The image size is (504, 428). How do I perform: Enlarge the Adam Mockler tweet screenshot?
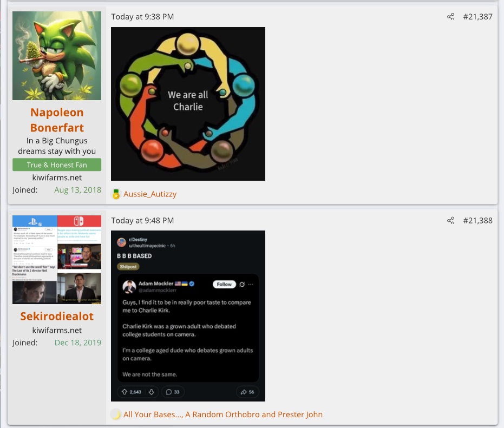coord(188,316)
